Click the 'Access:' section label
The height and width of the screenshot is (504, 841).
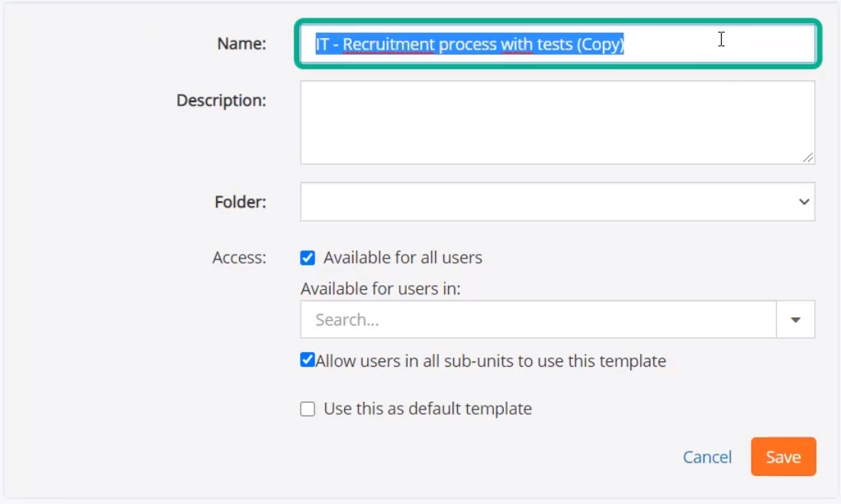239,258
